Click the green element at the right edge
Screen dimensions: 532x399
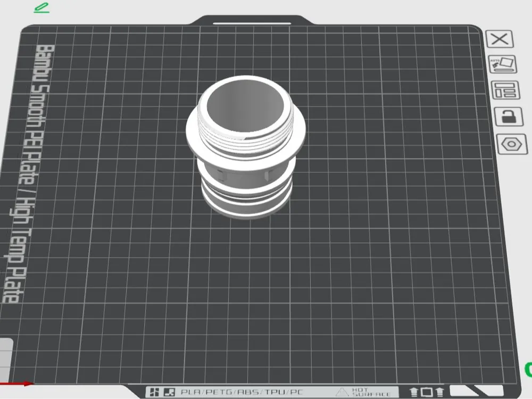click(x=528, y=370)
